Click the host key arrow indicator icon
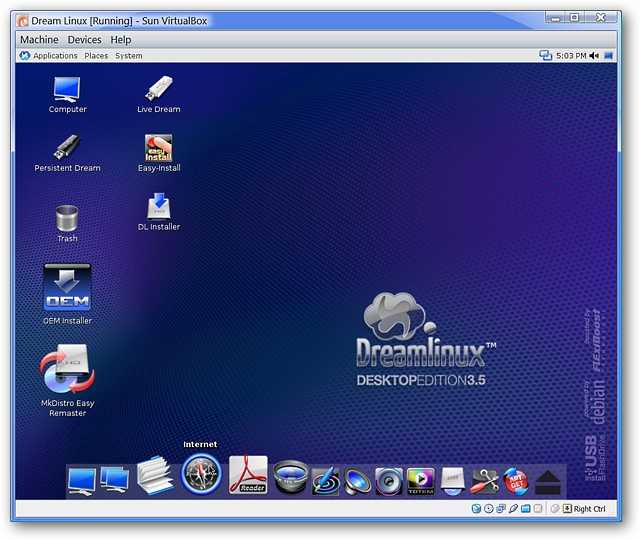640x540 pixels. [x=567, y=509]
